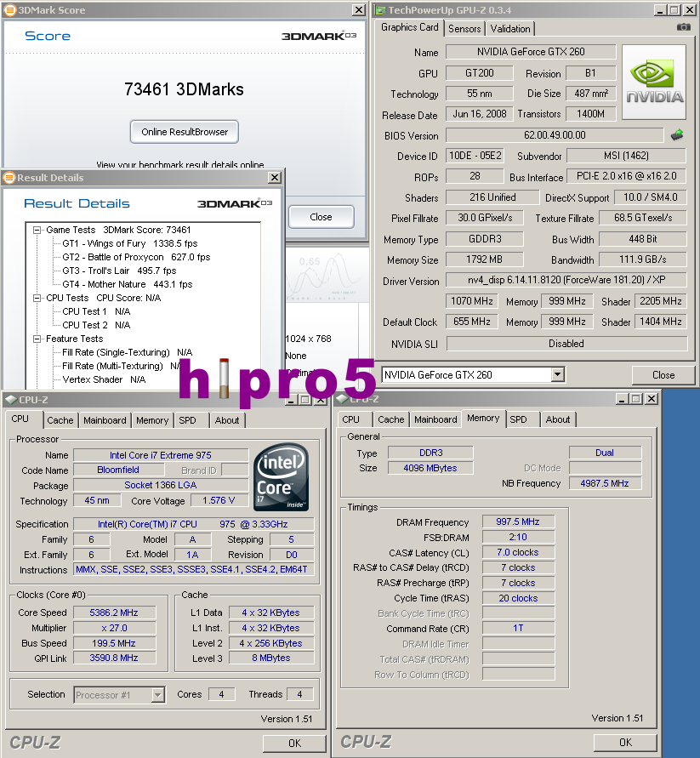
Task: Click the GPU-Z screenshot camera icon
Action: click(683, 27)
